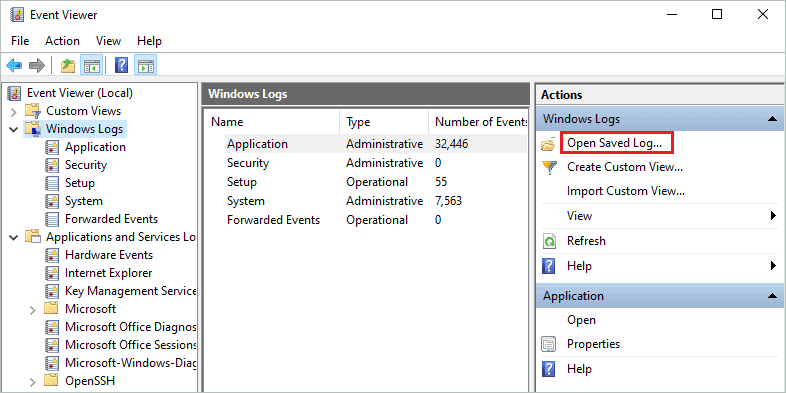Click Open under Application actions
The height and width of the screenshot is (393, 786).
tap(581, 320)
